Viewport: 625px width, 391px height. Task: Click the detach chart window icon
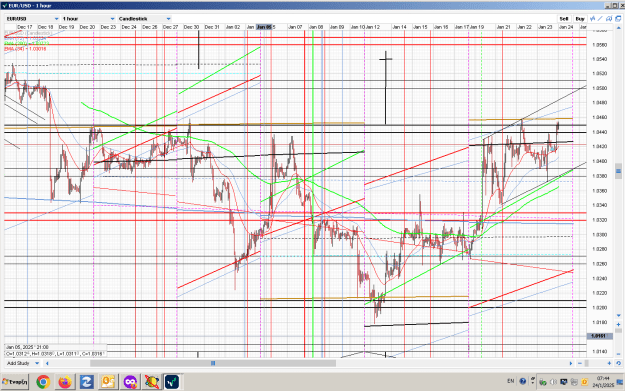click(x=618, y=18)
